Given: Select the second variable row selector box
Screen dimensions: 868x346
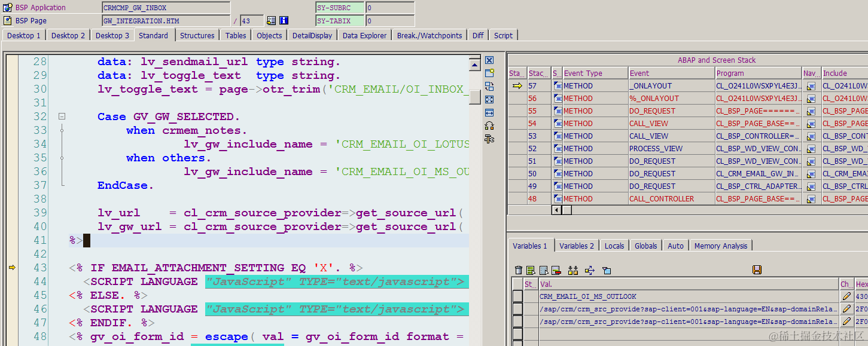Looking at the screenshot, I should 517,309.
